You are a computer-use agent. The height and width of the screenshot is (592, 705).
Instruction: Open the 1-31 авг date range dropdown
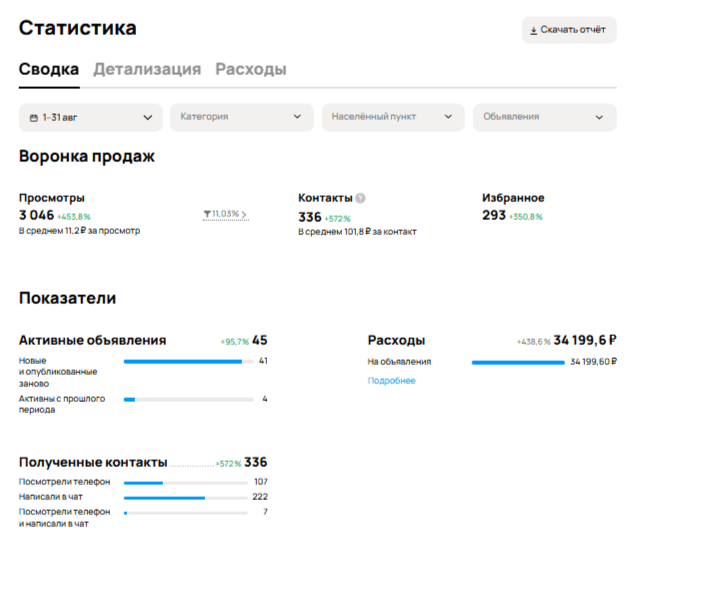click(90, 118)
